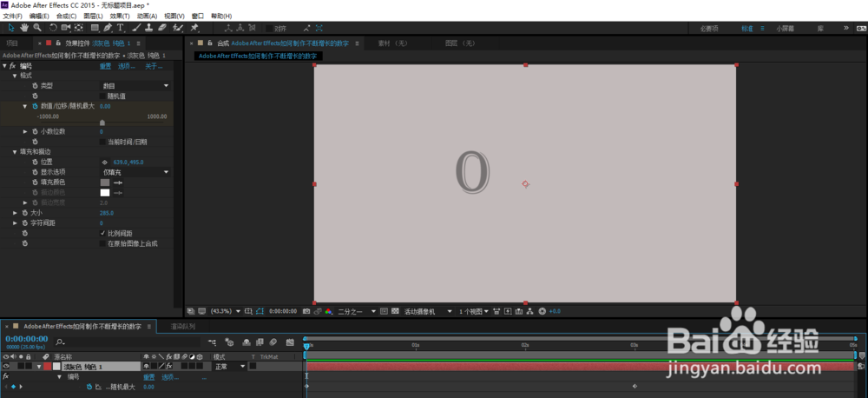This screenshot has height=398, width=868.
Task: Click 重置 in timeline 编号 row
Action: (x=149, y=377)
